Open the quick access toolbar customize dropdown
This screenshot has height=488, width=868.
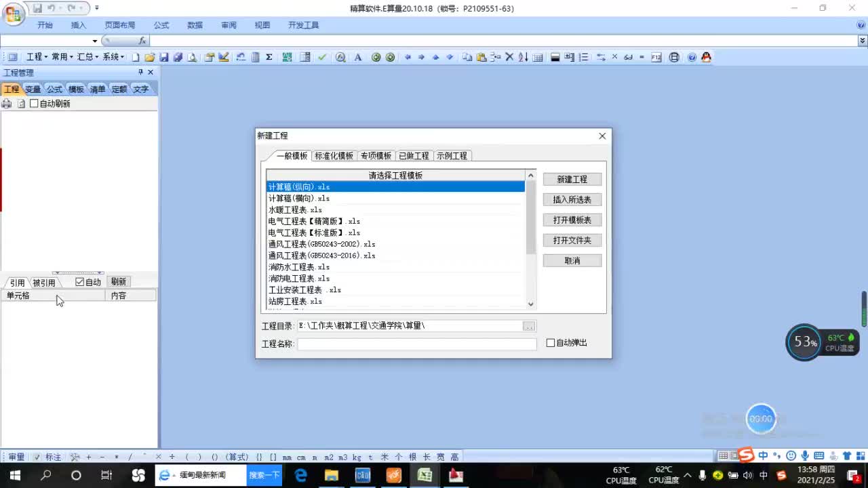pyautogui.click(x=97, y=8)
